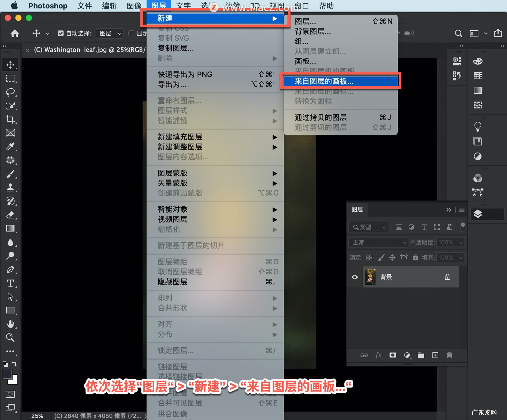Select the Move tool
This screenshot has height=420, width=507.
10,64
